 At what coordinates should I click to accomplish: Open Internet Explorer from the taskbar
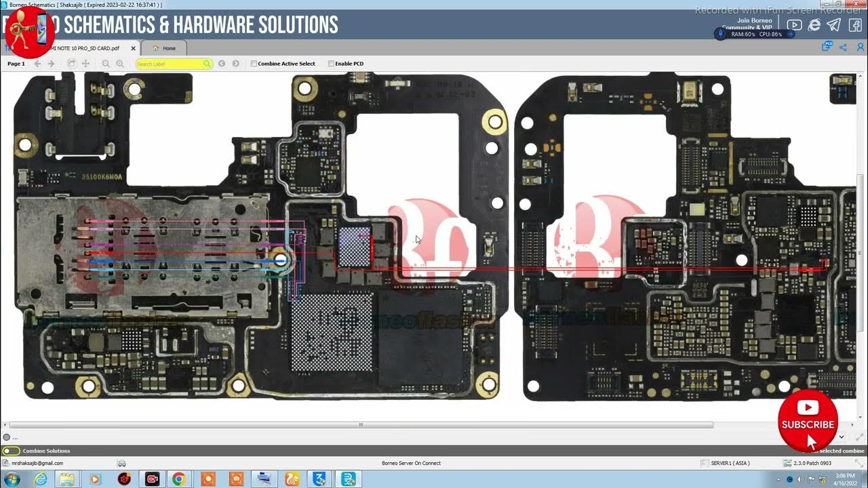(41, 479)
